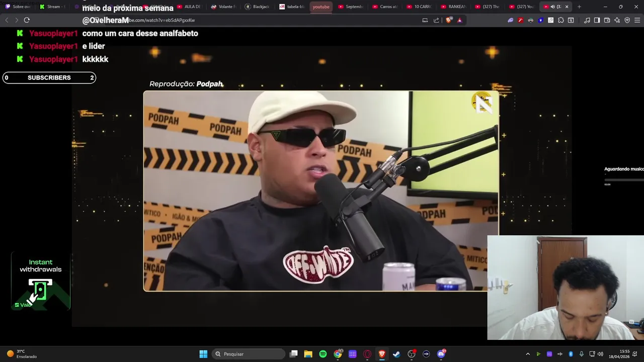This screenshot has height=362, width=644.
Task: Switch to the 'Volante' tab
Action: 223,7
